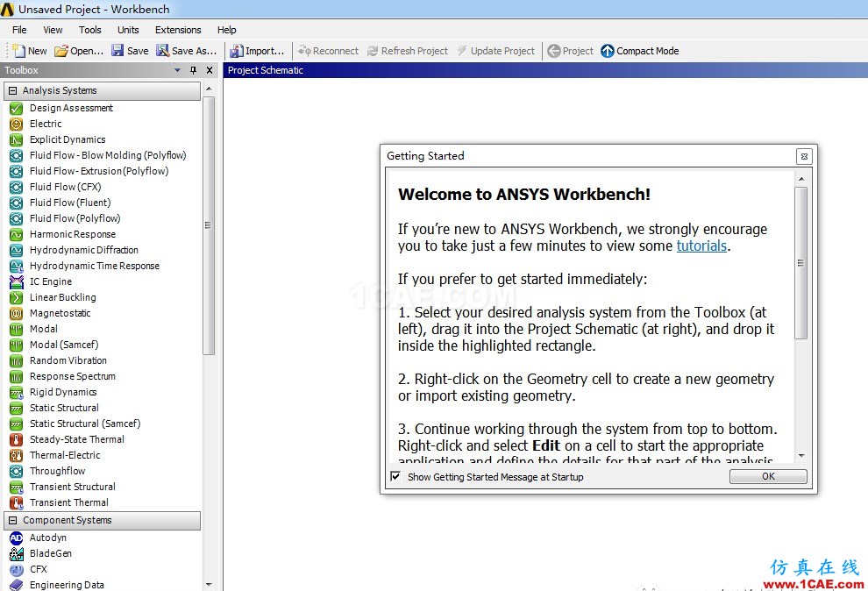Image resolution: width=868 pixels, height=591 pixels.
Task: Click the Reconnect toolbar icon
Action: [x=304, y=51]
